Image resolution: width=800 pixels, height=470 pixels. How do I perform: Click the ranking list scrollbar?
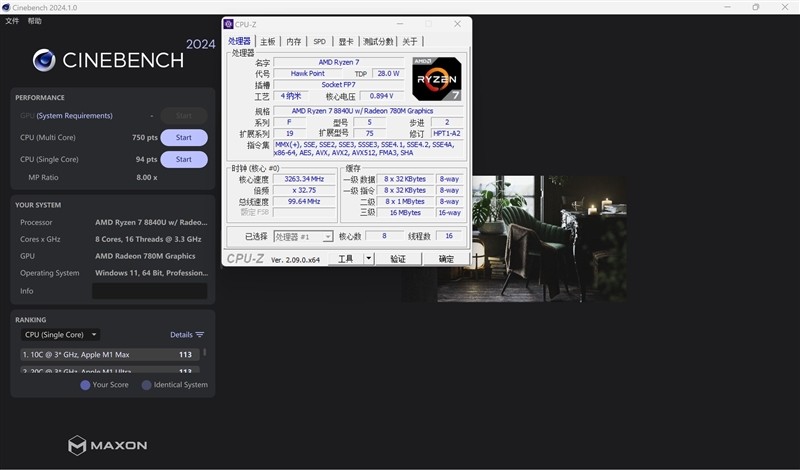(x=205, y=353)
